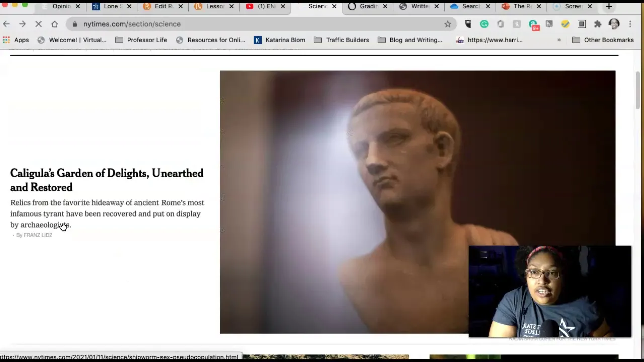Open the Resources for Online bookmark
The image size is (644, 362).
click(x=210, y=40)
